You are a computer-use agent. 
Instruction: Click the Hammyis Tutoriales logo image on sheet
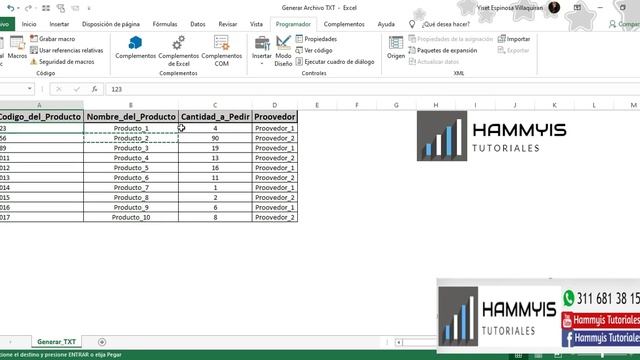[x=491, y=136]
